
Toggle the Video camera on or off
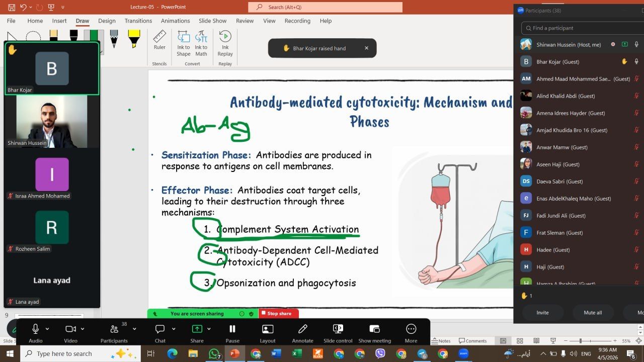pos(70,332)
